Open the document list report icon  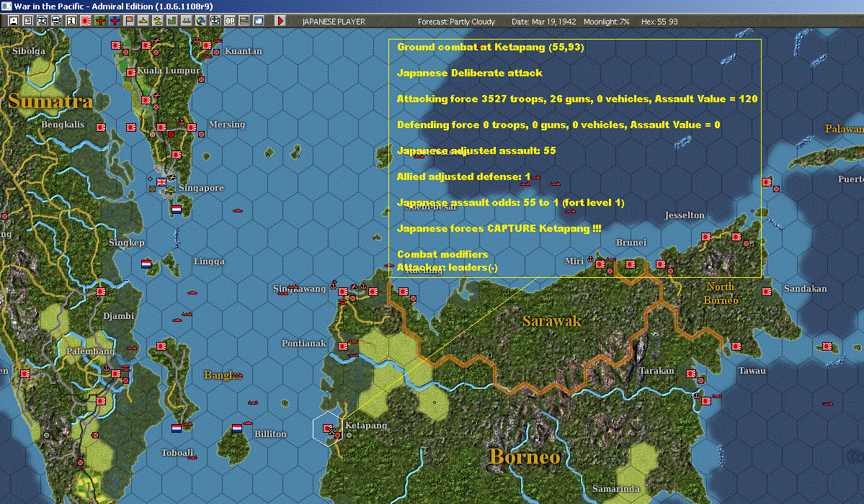[x=28, y=21]
